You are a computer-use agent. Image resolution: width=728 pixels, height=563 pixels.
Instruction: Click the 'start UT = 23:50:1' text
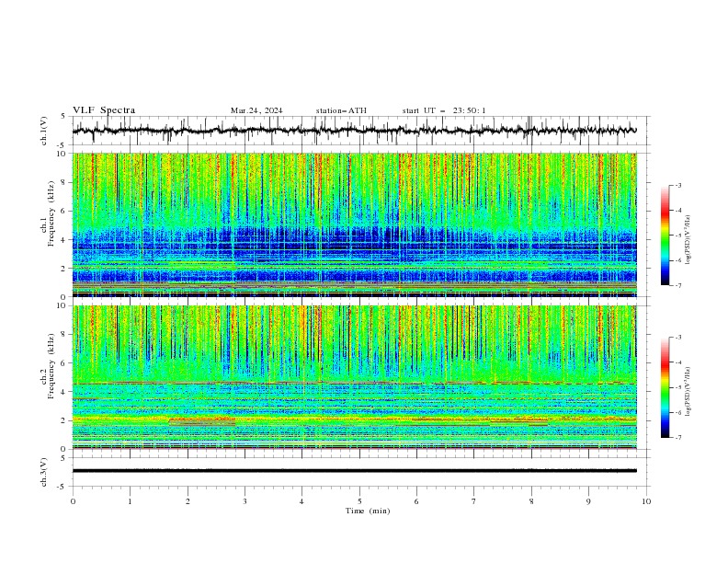(444, 110)
